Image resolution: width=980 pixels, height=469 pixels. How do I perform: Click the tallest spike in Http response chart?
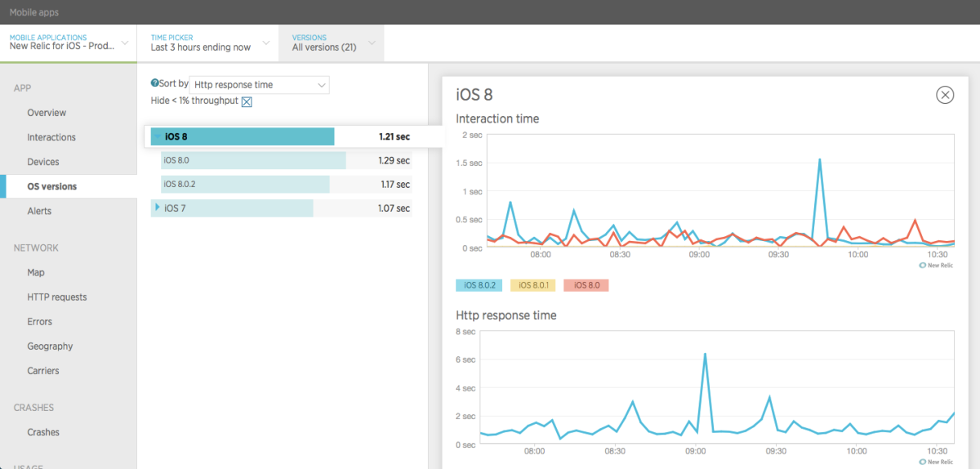tap(705, 354)
